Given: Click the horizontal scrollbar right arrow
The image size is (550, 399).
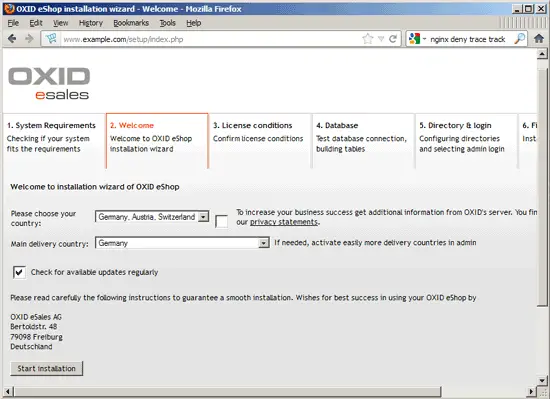Looking at the screenshot, I should click(532, 391).
